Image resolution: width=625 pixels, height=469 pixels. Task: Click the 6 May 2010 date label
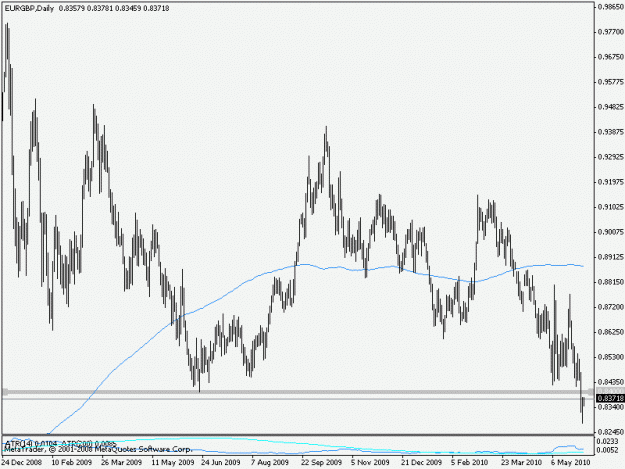coord(570,463)
